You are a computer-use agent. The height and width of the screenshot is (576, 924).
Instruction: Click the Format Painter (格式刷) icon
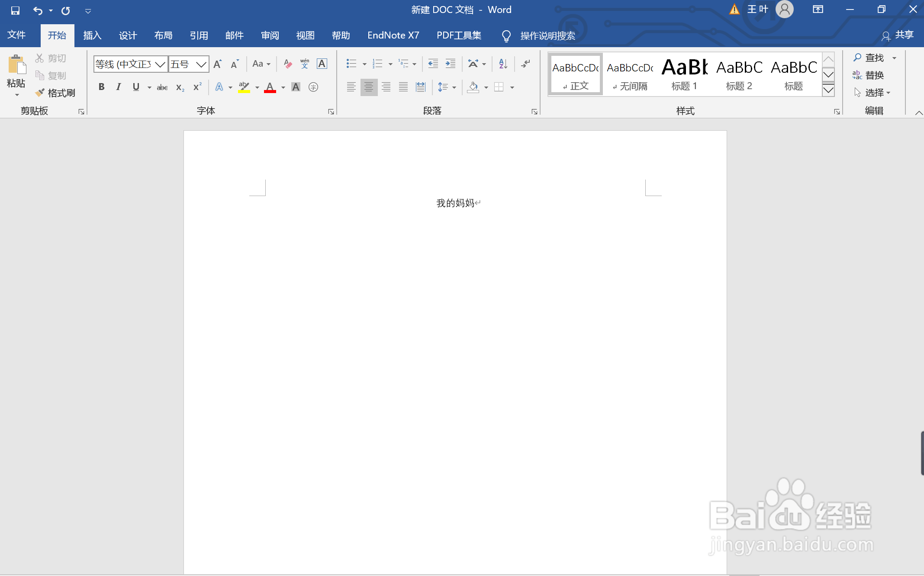pyautogui.click(x=40, y=93)
